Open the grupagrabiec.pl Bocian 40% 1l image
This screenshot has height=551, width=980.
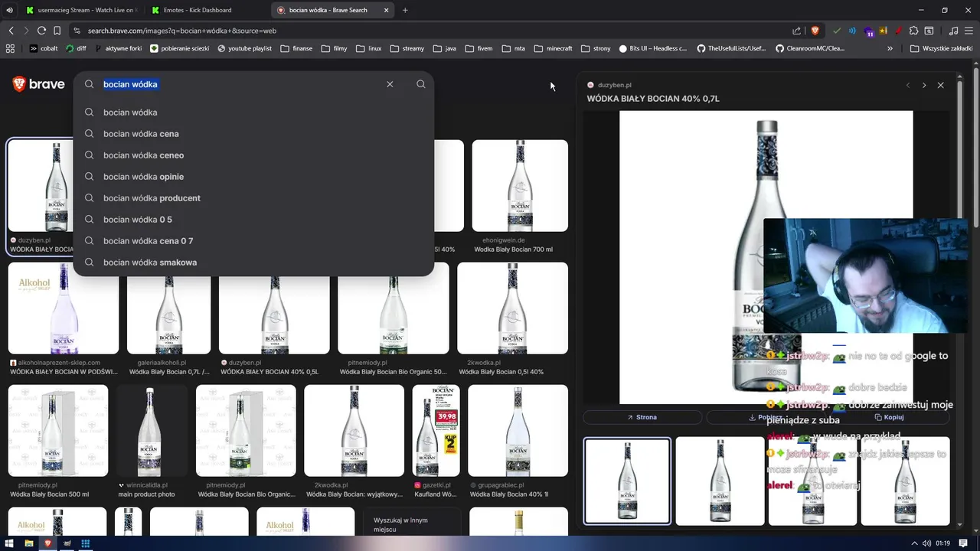point(518,431)
